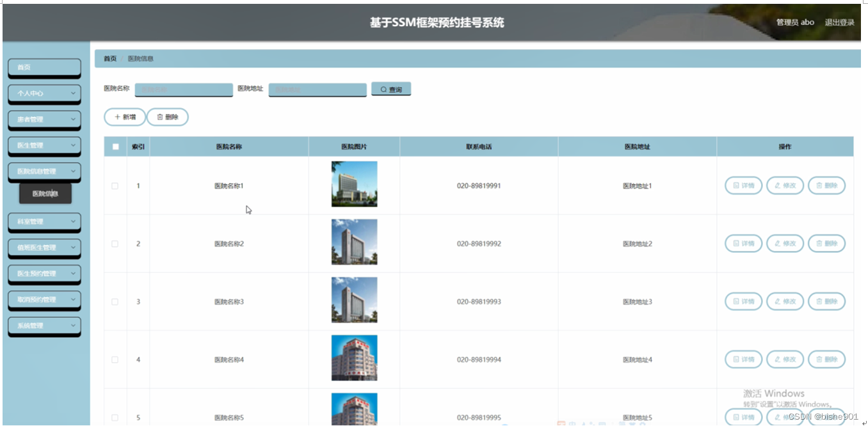Viewport: 868px width, 426px height.
Task: Go to 首页 in the sidebar
Action: [x=44, y=67]
